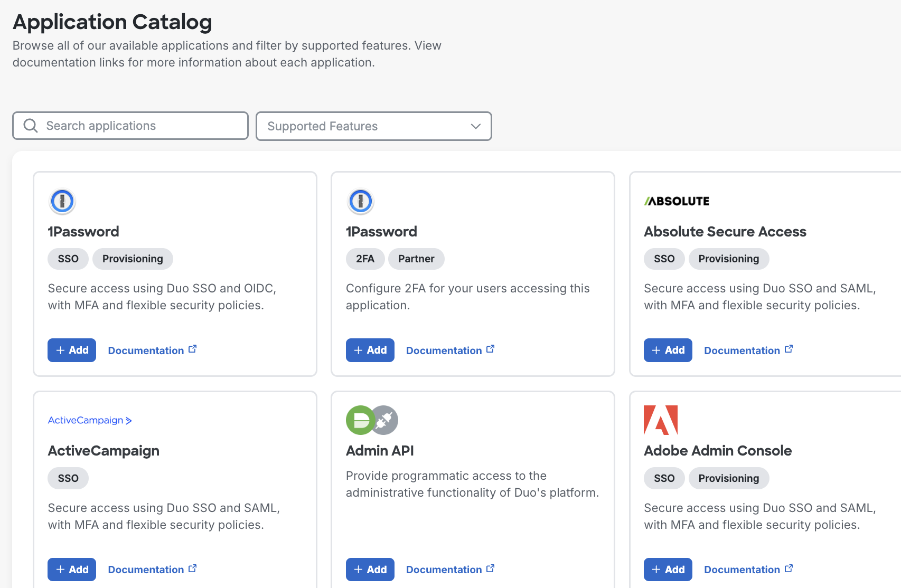Screen dimensions: 901x588
Task: Click the Provisioning tag on Adobe Admin Console
Action: click(728, 478)
